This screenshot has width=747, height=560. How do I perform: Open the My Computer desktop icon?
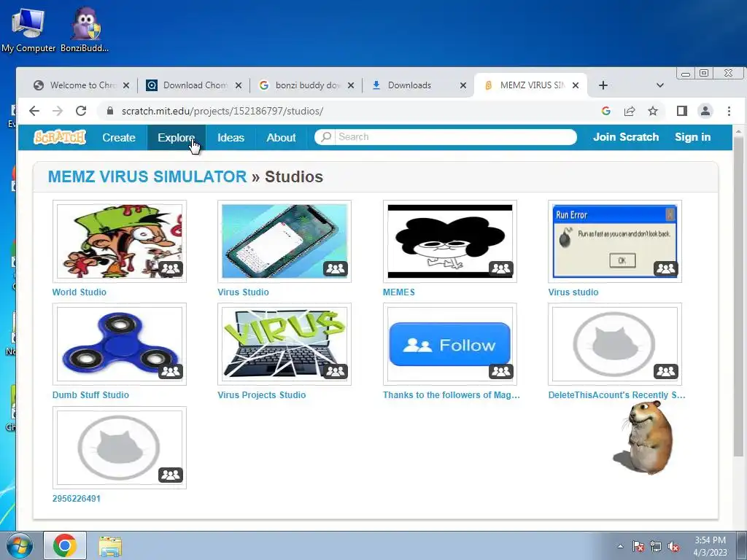28,29
